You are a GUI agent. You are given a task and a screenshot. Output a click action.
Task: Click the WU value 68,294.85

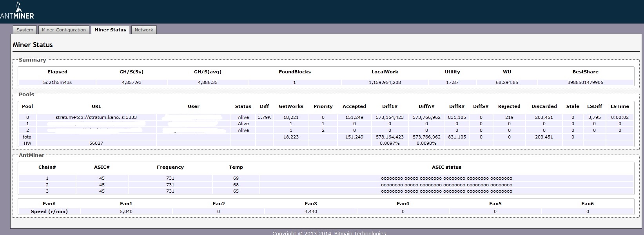[507, 82]
